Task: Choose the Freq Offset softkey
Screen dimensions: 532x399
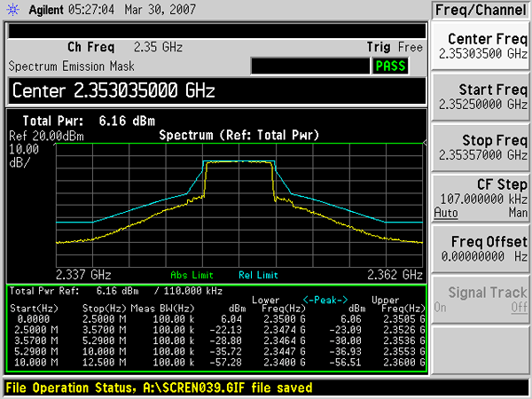Action: (481, 247)
